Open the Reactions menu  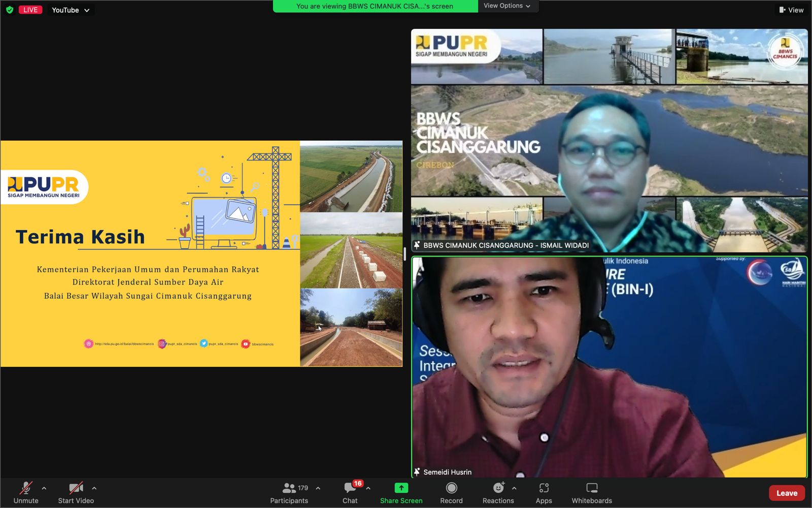(x=498, y=493)
